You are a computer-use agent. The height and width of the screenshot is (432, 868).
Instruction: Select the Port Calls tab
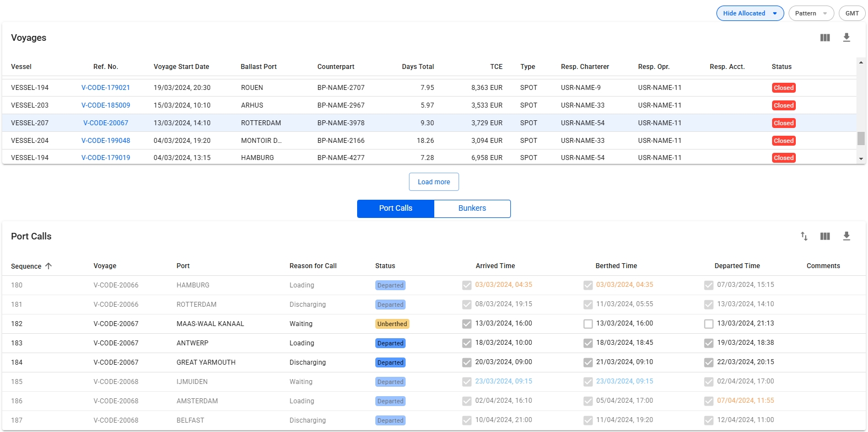(x=395, y=209)
